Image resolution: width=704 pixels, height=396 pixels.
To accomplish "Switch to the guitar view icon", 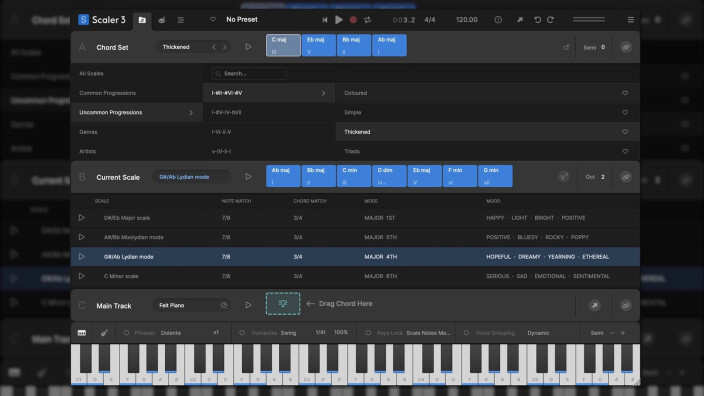I will point(104,333).
